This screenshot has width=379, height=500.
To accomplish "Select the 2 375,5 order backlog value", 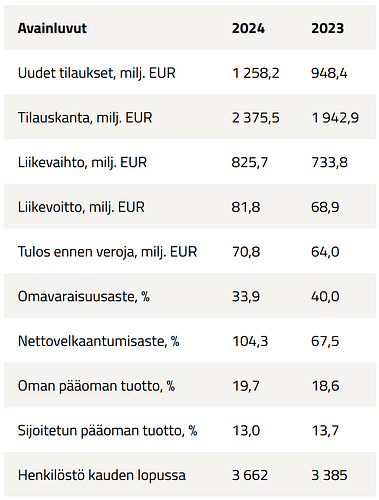I will click(256, 118).
